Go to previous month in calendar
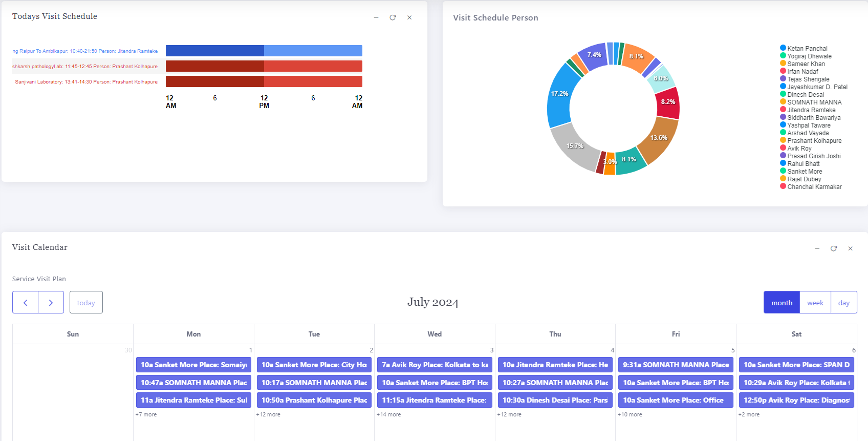 [x=26, y=303]
